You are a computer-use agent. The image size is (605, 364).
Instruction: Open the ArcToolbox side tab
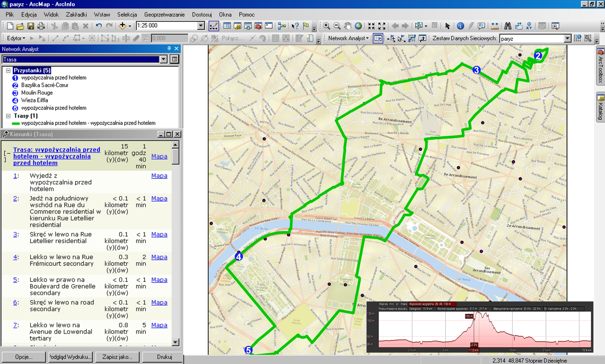pos(601,66)
